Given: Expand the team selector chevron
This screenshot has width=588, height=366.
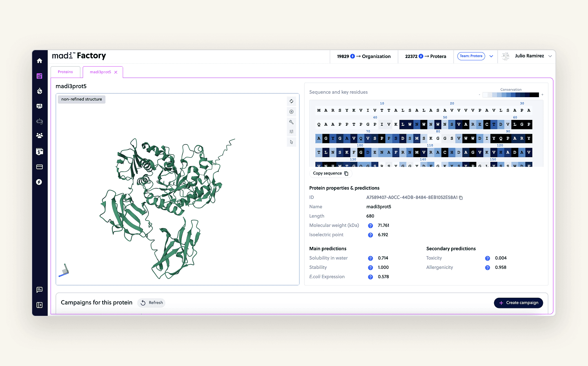Looking at the screenshot, I should 491,56.
